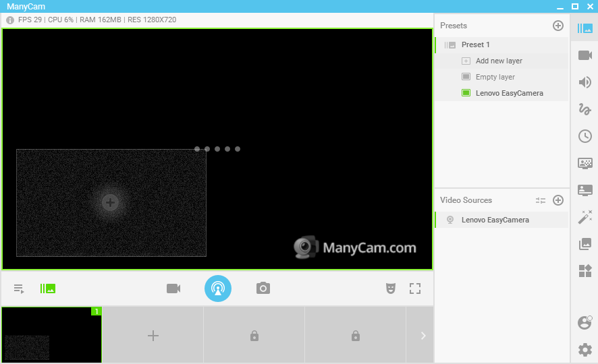Open video sources settings sliders icon

[x=541, y=200]
